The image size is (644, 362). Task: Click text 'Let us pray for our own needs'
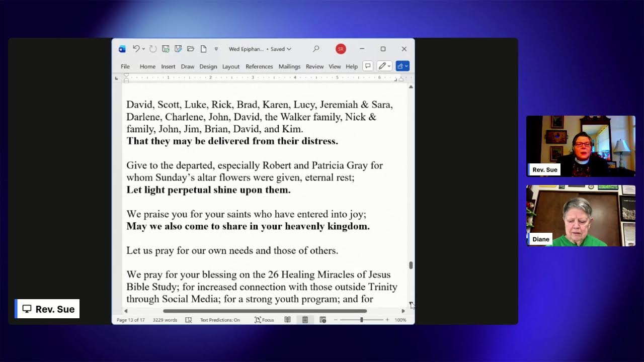232,250
